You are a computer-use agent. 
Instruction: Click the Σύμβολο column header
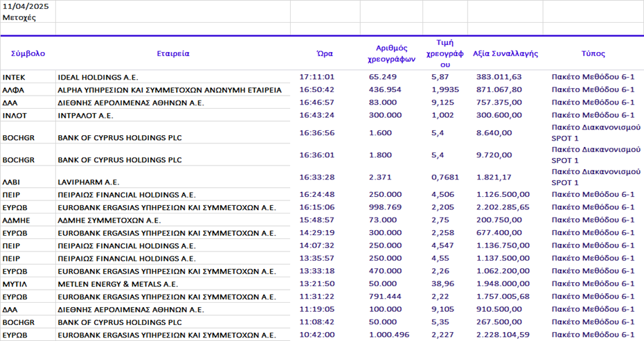tap(28, 53)
